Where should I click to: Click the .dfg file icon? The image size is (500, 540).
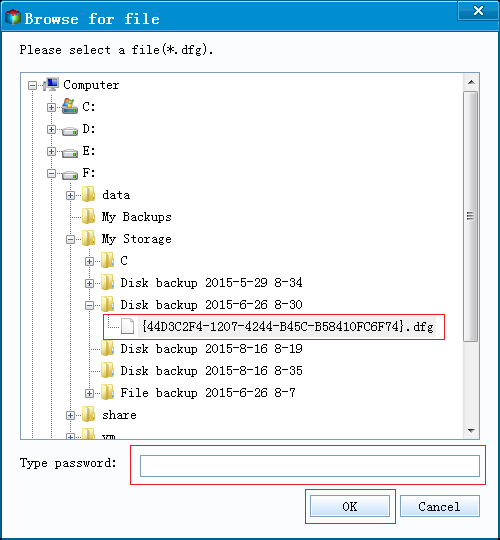coord(127,326)
